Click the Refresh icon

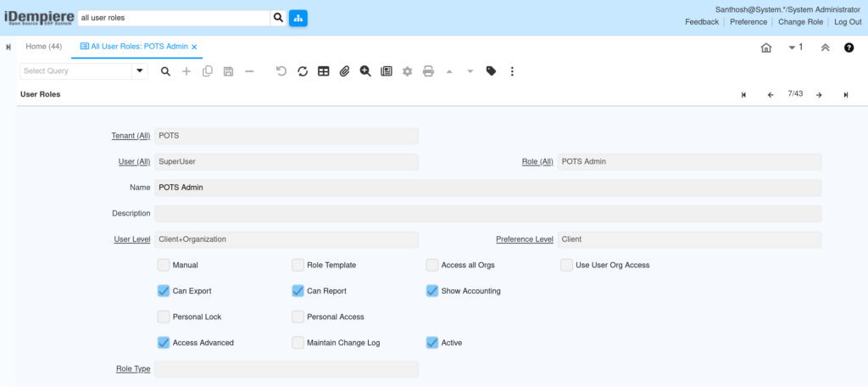(303, 71)
